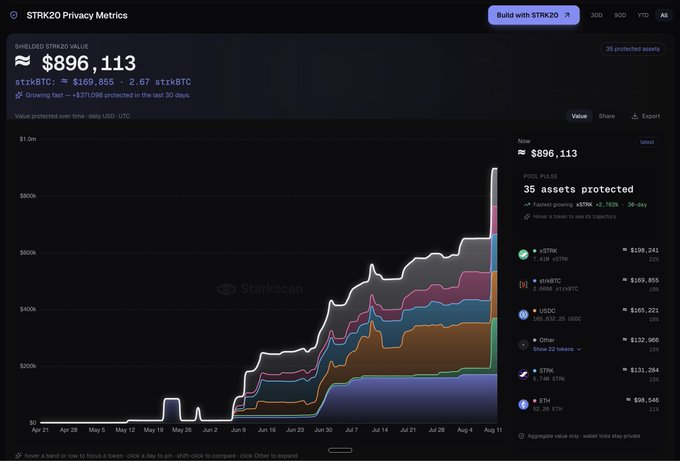Click the $165,221 USDC value

(x=641, y=310)
